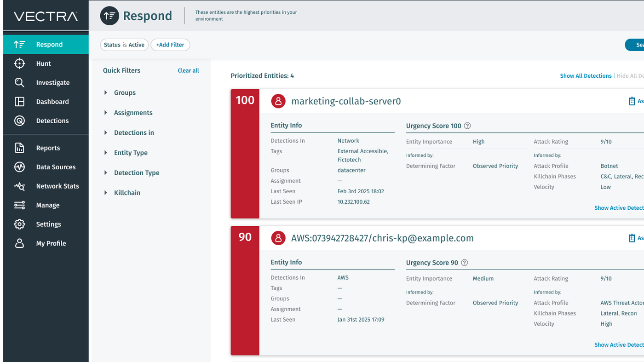Open the marketing-collab-server0 entity
The image size is (644, 362).
pyautogui.click(x=346, y=101)
